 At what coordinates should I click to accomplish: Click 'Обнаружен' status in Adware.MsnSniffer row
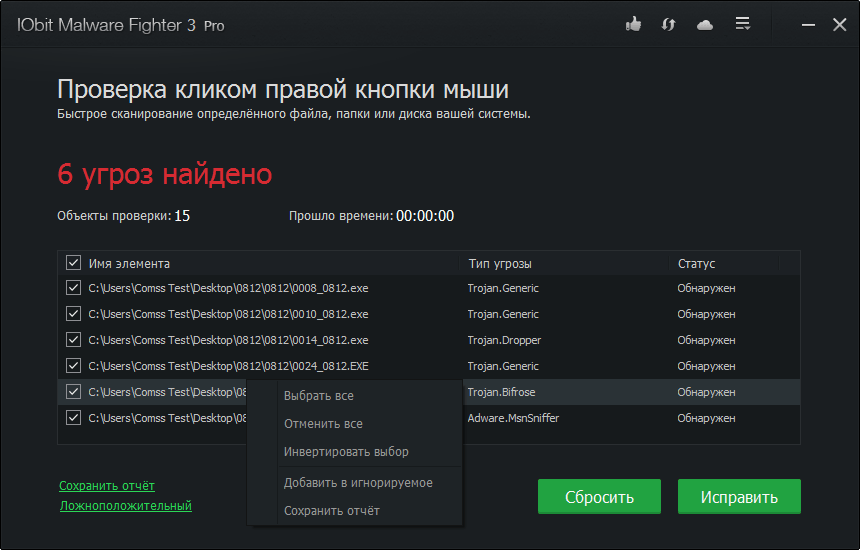(x=706, y=418)
